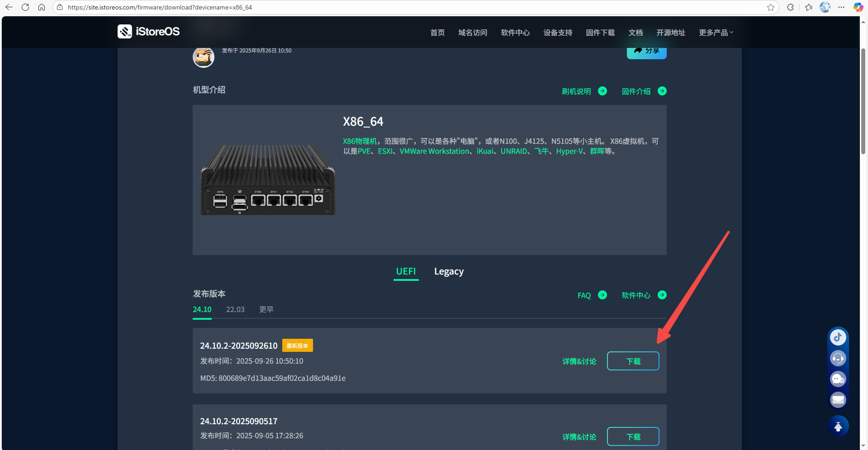Jump to top with up-arrow button

(838, 426)
